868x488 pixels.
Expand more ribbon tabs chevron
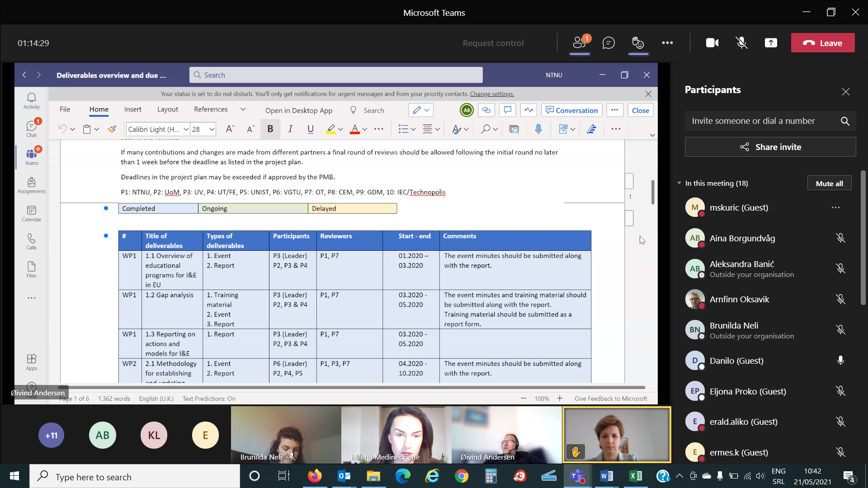[x=243, y=109]
